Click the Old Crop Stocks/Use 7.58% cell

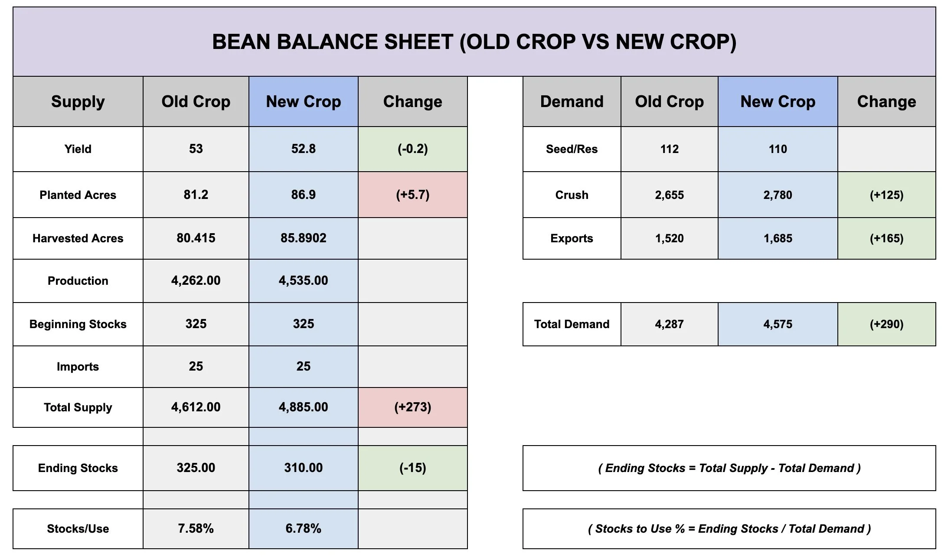(x=196, y=529)
